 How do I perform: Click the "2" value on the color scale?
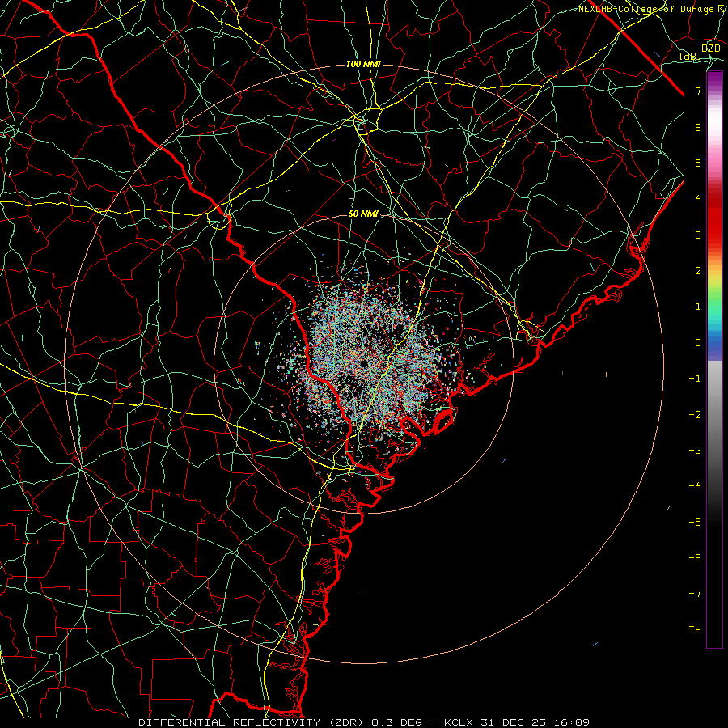click(x=698, y=271)
